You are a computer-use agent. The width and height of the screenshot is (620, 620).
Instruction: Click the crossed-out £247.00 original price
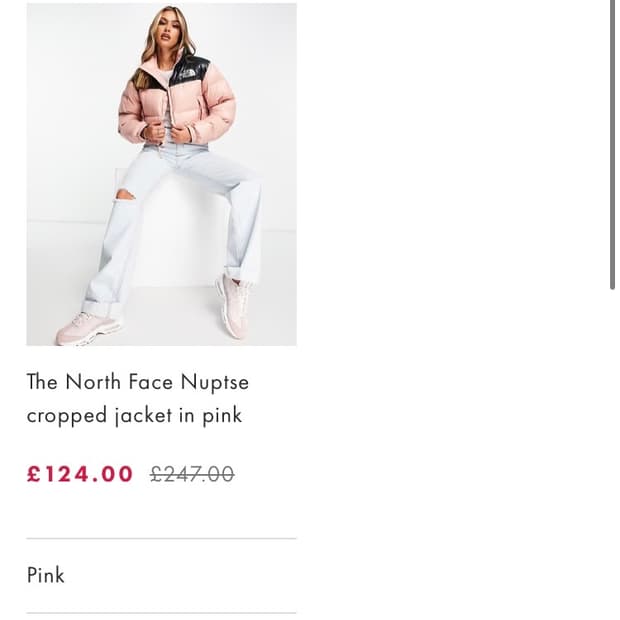pos(192,474)
